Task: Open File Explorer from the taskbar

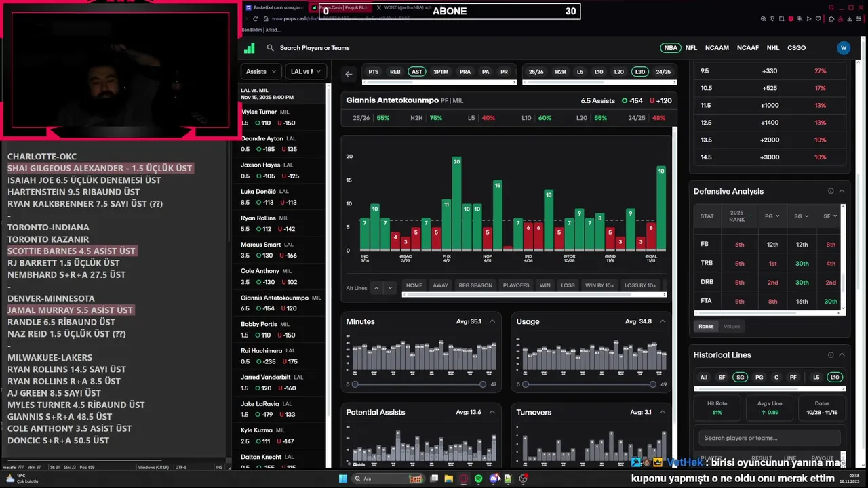Action: pos(448,479)
